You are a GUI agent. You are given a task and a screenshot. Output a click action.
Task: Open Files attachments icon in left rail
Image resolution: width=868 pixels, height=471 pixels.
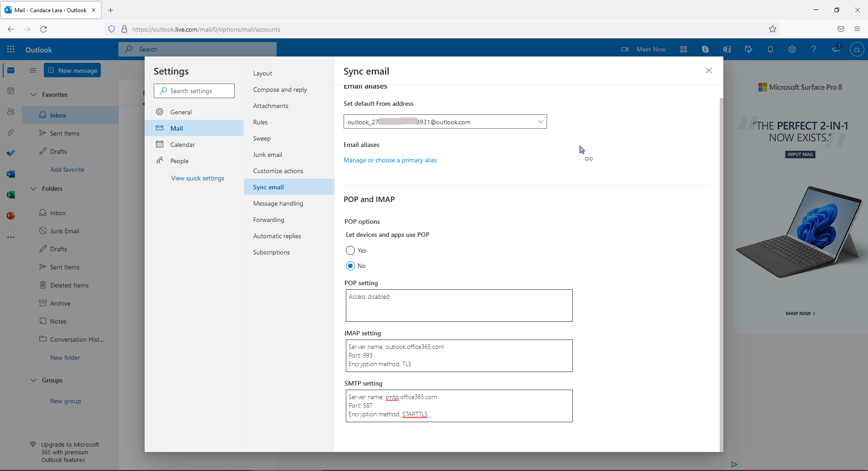(x=11, y=132)
